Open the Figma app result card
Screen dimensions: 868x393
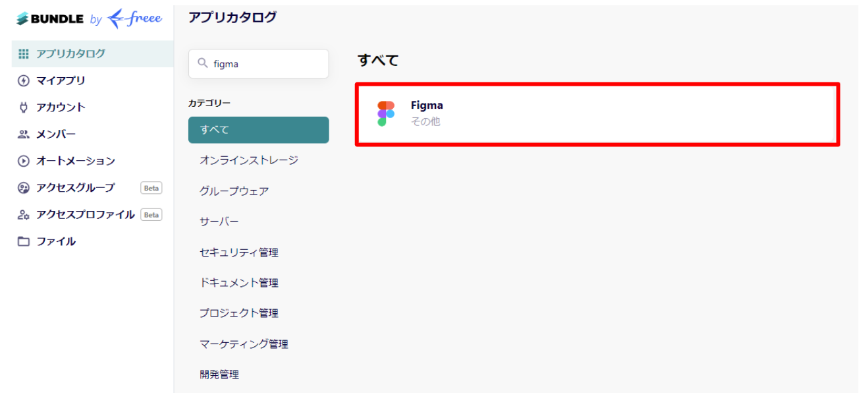(x=597, y=114)
